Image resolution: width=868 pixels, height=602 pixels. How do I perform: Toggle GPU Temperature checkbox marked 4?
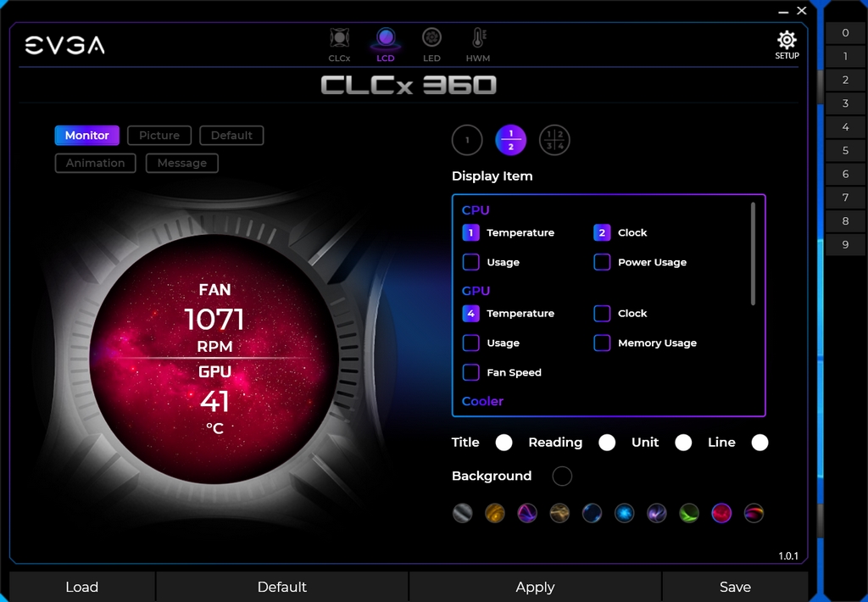click(470, 314)
